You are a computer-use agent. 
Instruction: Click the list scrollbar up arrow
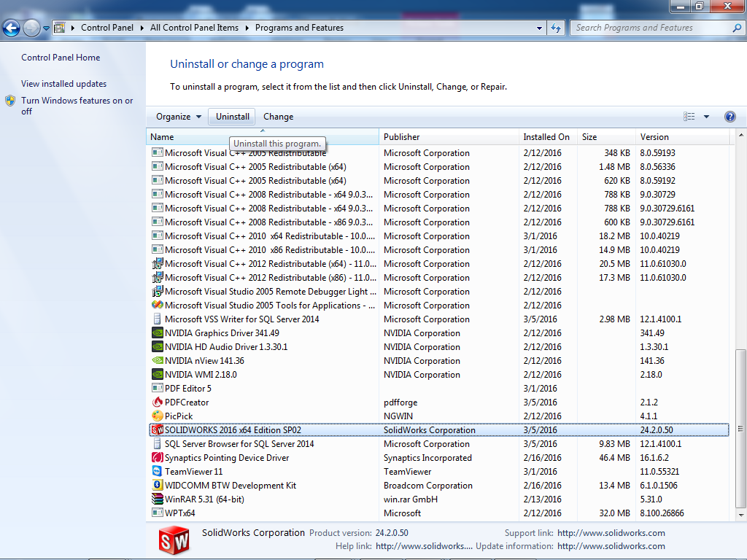(x=741, y=136)
